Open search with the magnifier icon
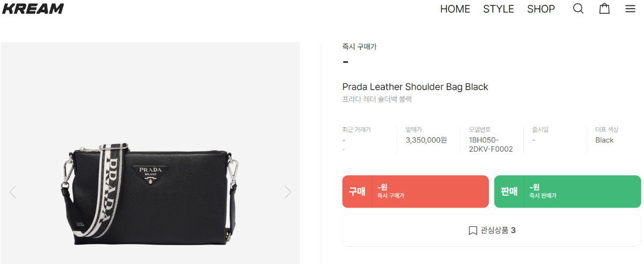This screenshot has width=644, height=264. click(578, 9)
